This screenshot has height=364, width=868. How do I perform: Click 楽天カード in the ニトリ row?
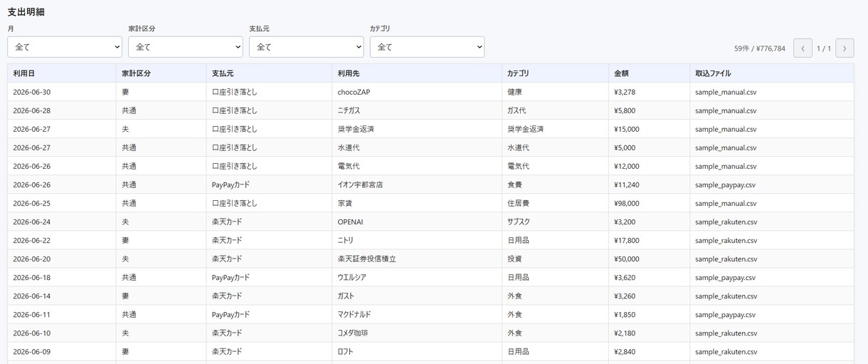[227, 240]
